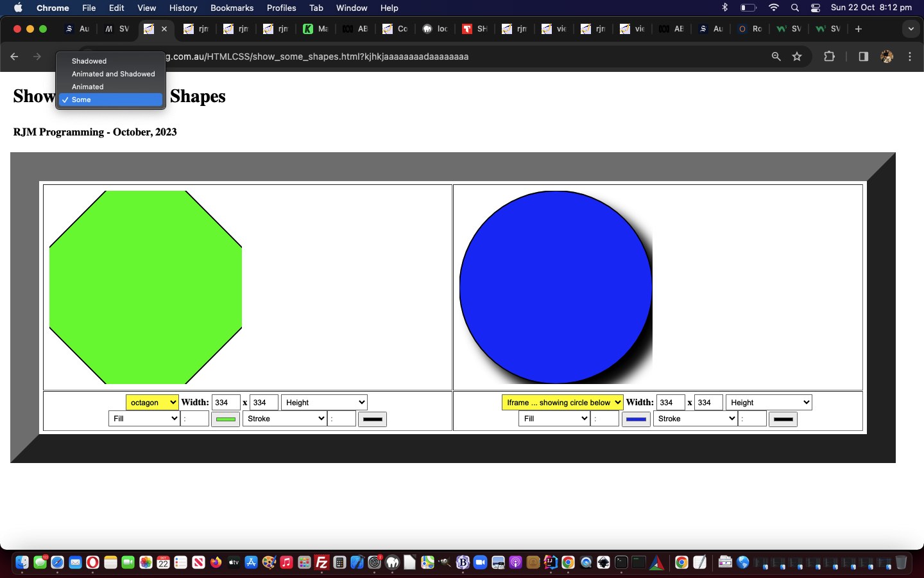
Task: Open macOS Control Center in the menu bar
Action: 816,8
